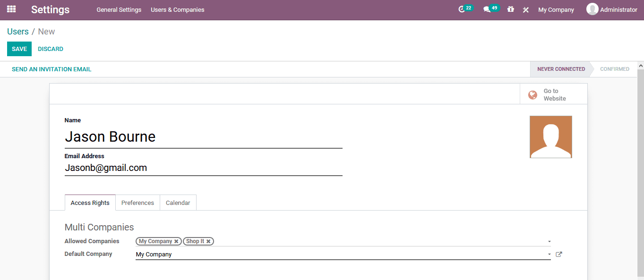Open the Administrator user menu
Screen dimensions: 644x280
pyautogui.click(x=612, y=9)
